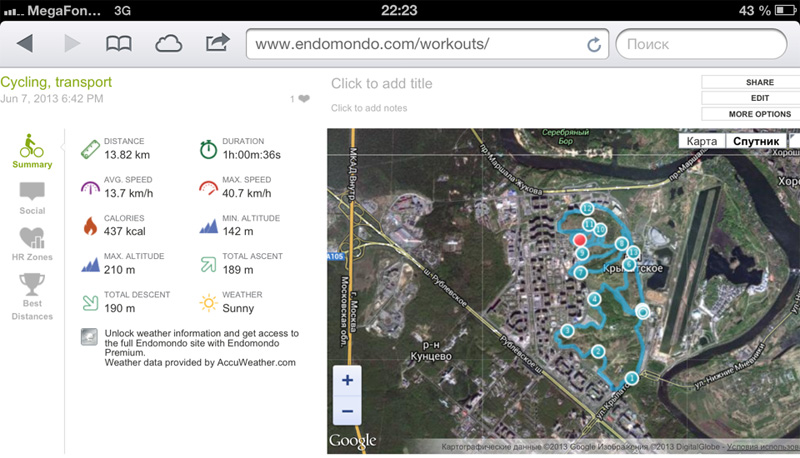This screenshot has height=458, width=800.
Task: Open the Social section
Action: coord(32,198)
